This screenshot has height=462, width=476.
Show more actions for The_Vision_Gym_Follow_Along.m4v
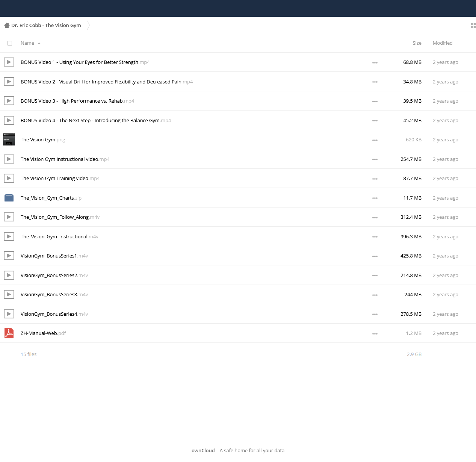[x=375, y=218]
